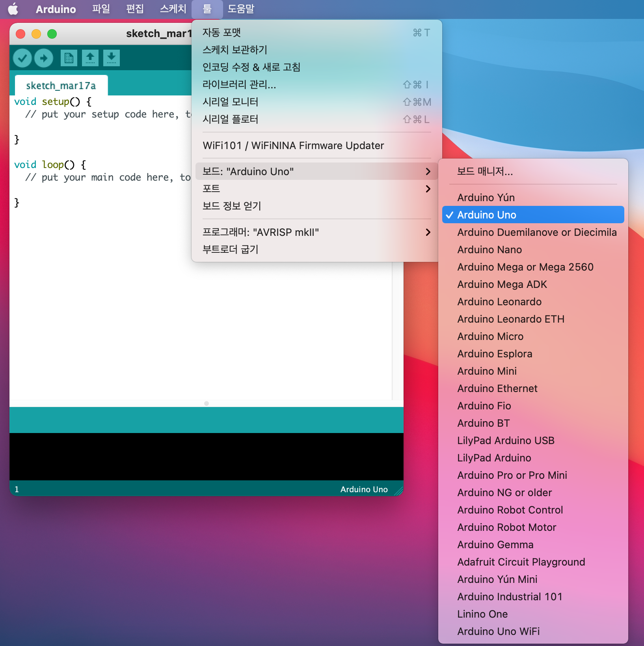Image resolution: width=644 pixels, height=646 pixels.
Task: Click the New sketch icon
Action: coord(69,58)
